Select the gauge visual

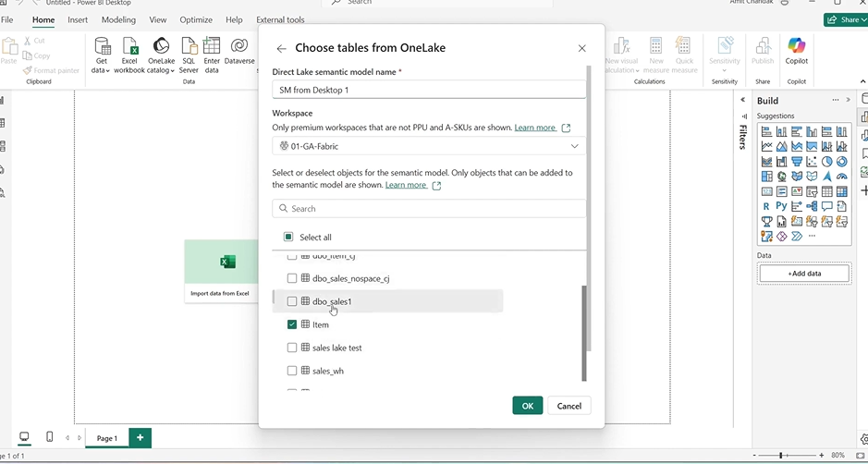841,177
